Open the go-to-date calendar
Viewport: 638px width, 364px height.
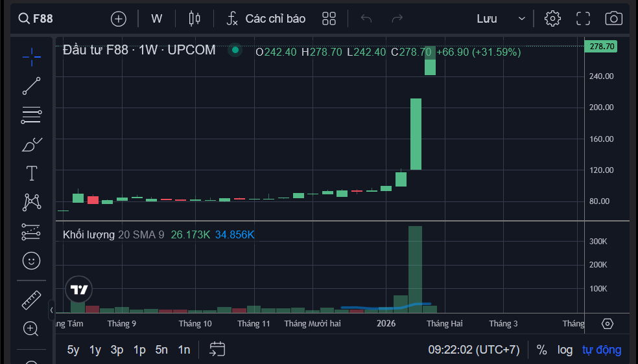click(x=217, y=350)
